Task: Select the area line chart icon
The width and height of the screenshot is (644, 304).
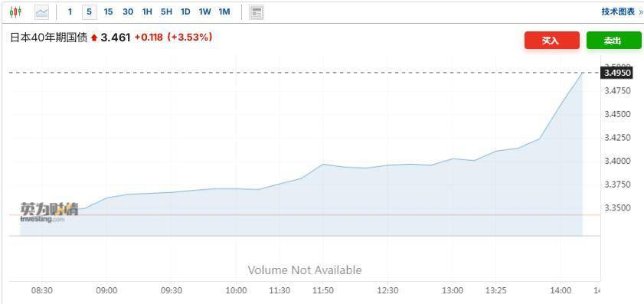Action: click(41, 12)
